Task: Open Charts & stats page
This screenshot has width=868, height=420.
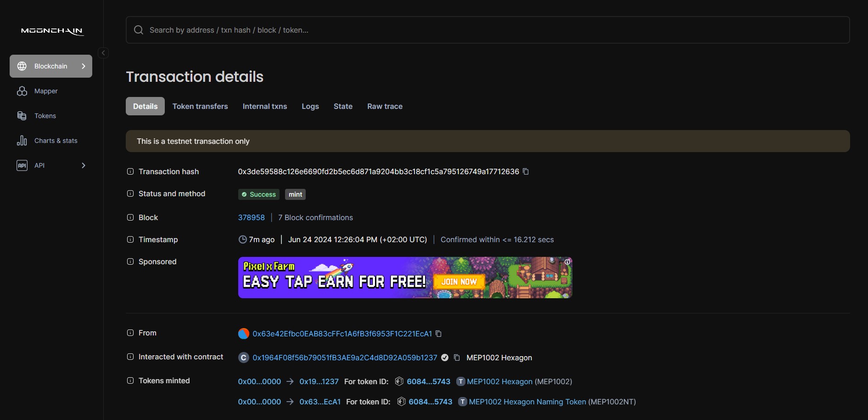Action: pos(56,141)
